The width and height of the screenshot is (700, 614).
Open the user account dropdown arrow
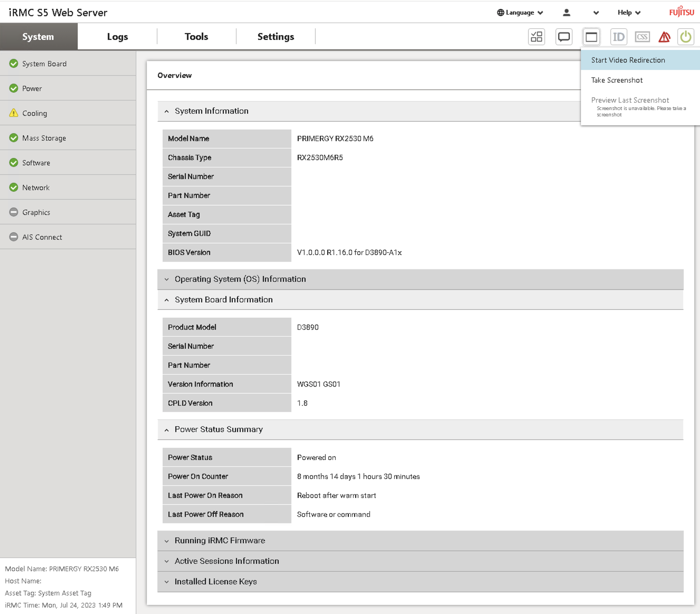coord(596,13)
